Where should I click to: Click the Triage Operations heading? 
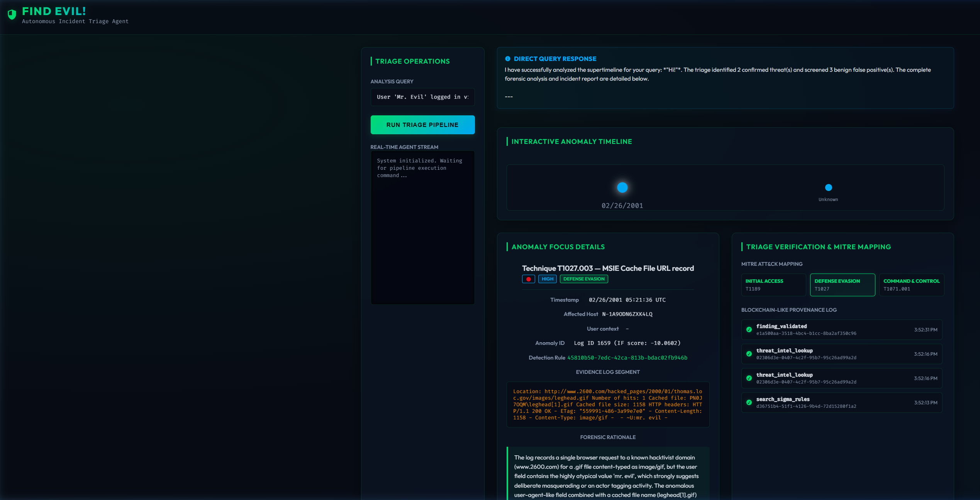(x=412, y=61)
